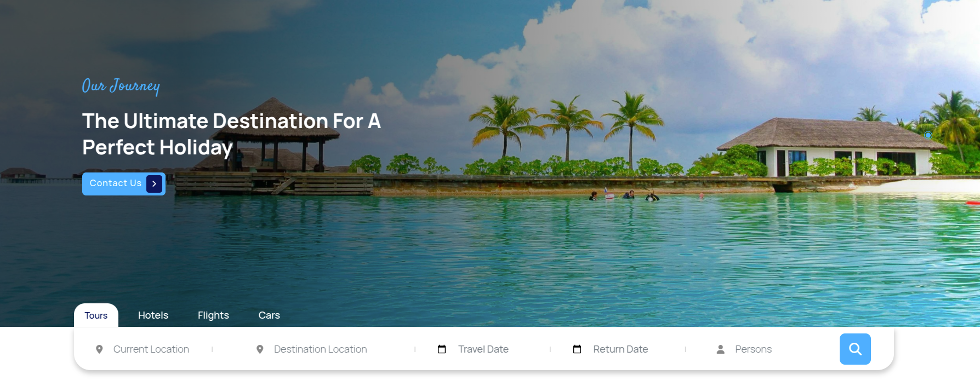980x386 pixels.
Task: Click the person icon beside Persons
Action: point(721,349)
